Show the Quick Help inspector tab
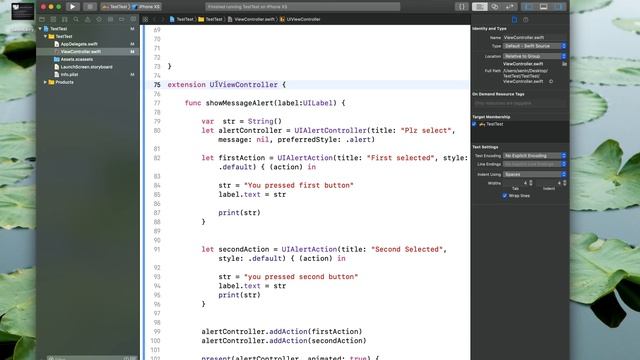640x360 pixels. coord(526,19)
